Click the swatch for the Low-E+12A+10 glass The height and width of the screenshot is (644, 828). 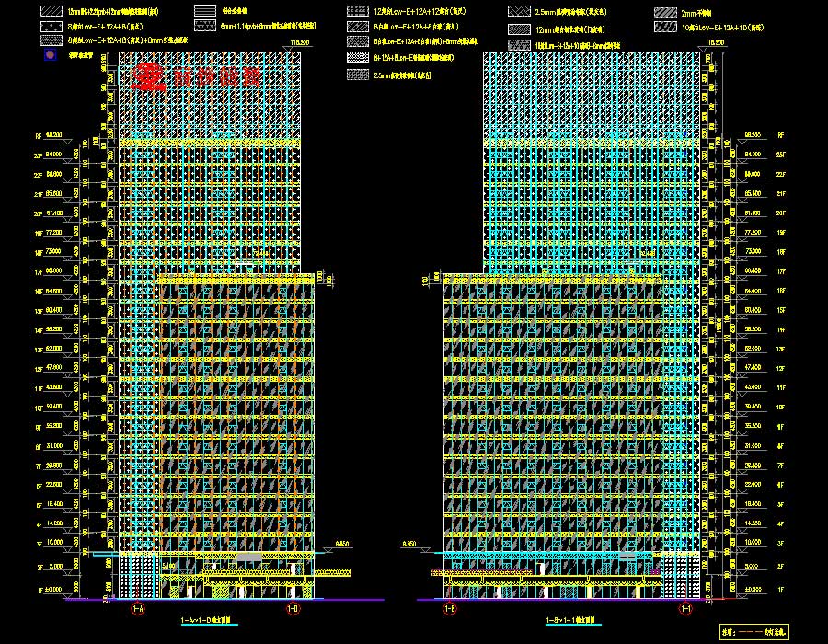(x=665, y=27)
